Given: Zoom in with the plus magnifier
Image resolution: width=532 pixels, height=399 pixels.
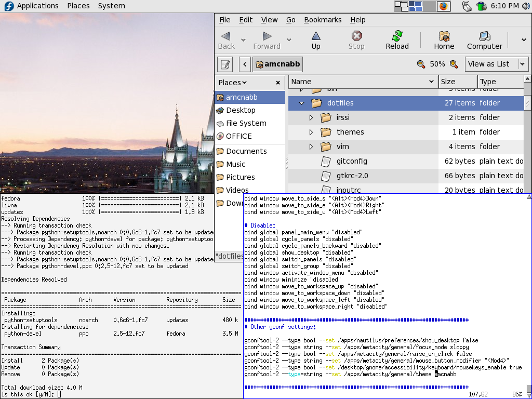Looking at the screenshot, I should pyautogui.click(x=454, y=64).
